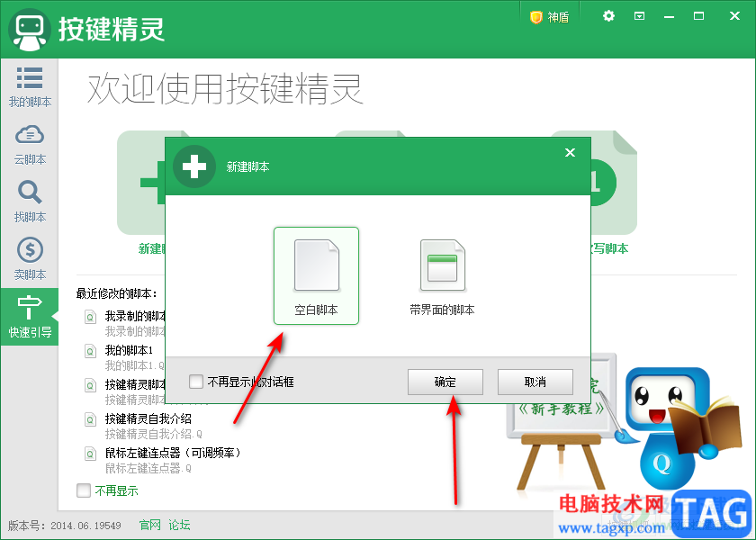This screenshot has height=540, width=756.
Task: Open the title bar dropdown menu icon
Action: coord(639,16)
